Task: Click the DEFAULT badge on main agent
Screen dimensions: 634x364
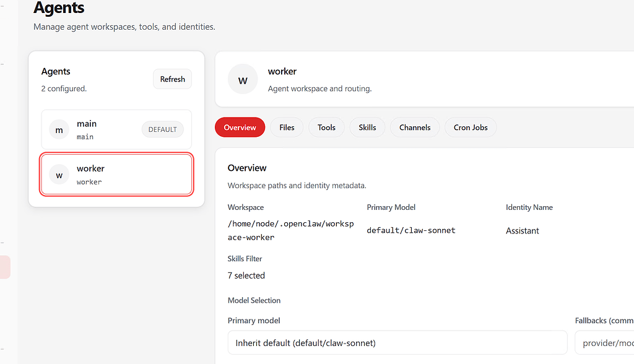Action: tap(163, 129)
